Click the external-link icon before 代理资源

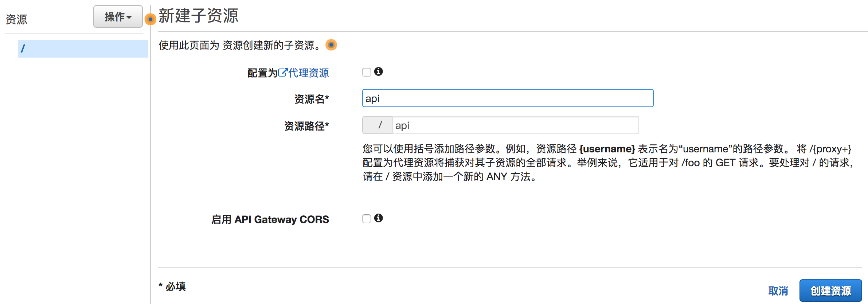pyautogui.click(x=283, y=72)
